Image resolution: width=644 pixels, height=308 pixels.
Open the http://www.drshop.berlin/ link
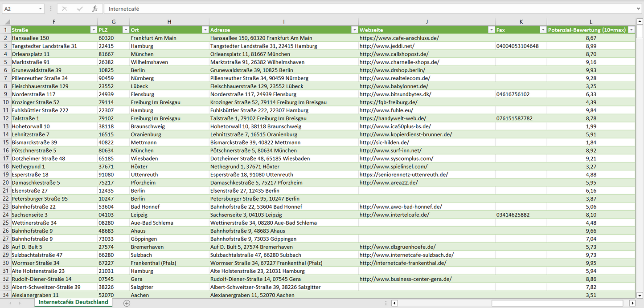point(392,70)
